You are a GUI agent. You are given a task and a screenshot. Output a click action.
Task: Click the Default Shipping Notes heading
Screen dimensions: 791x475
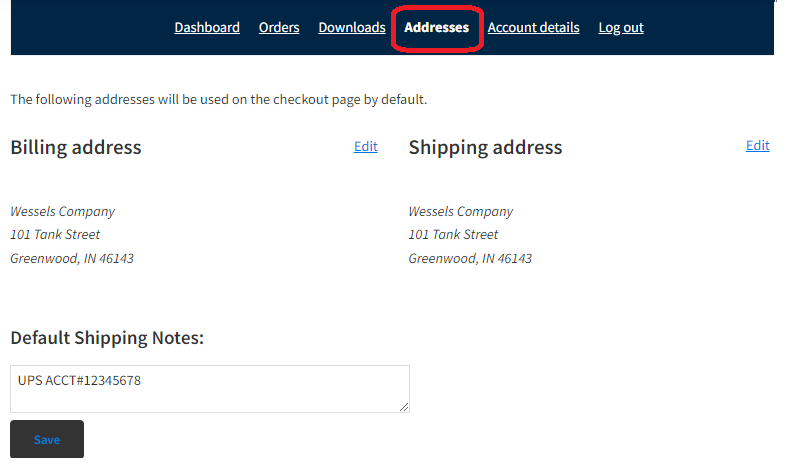click(107, 337)
